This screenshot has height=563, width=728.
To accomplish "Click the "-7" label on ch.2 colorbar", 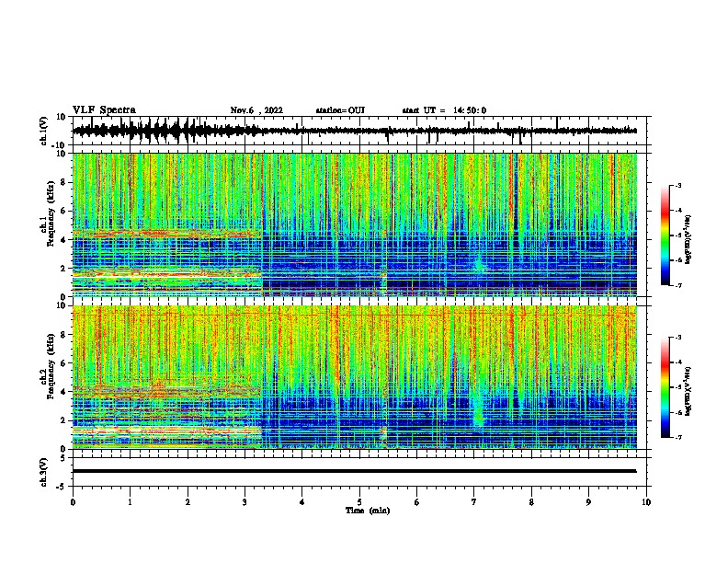I will pyautogui.click(x=677, y=437).
